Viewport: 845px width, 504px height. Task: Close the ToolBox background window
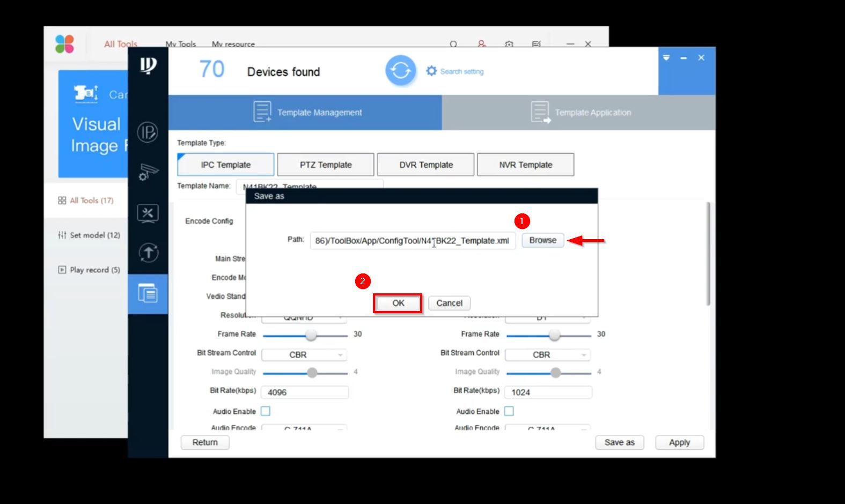588,44
